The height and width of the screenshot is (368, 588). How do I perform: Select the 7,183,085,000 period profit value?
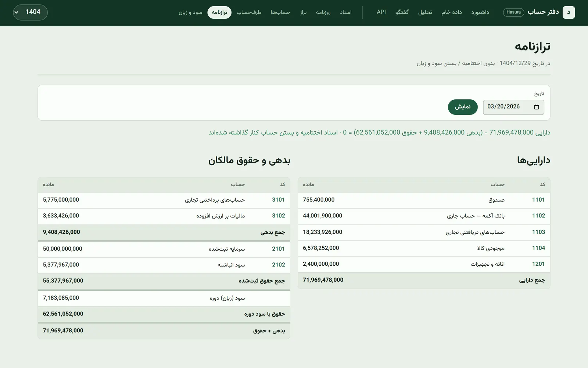tap(61, 298)
